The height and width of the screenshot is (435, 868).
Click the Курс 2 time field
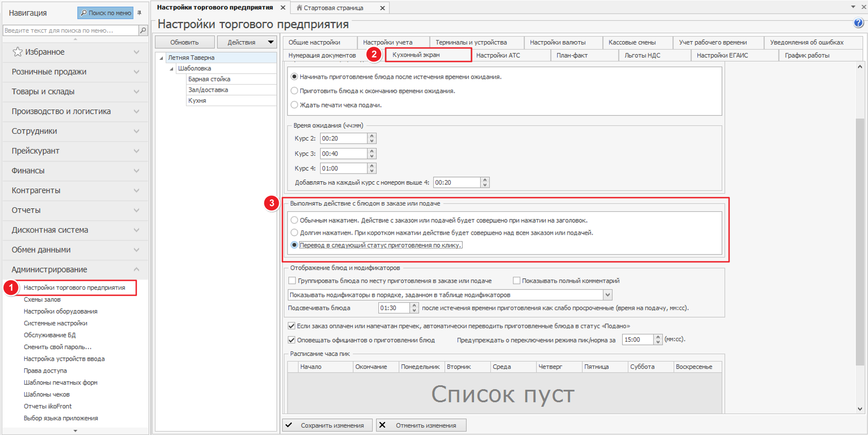[343, 138]
